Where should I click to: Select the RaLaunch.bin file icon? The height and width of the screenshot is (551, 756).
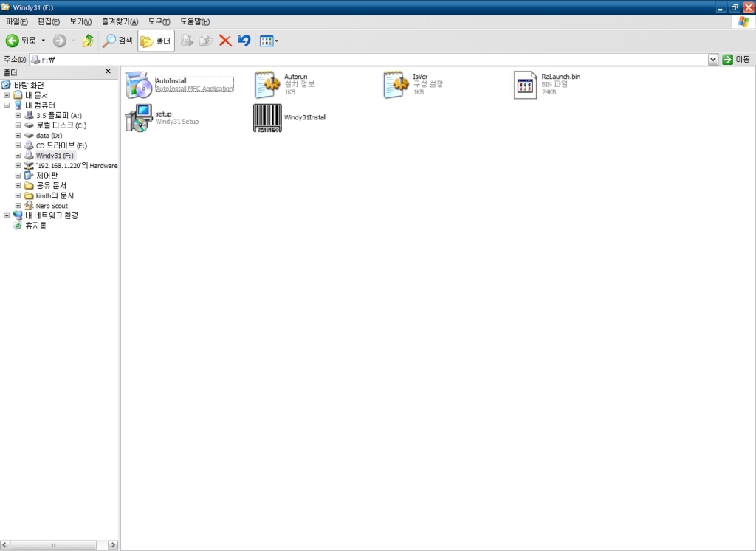pyautogui.click(x=525, y=85)
